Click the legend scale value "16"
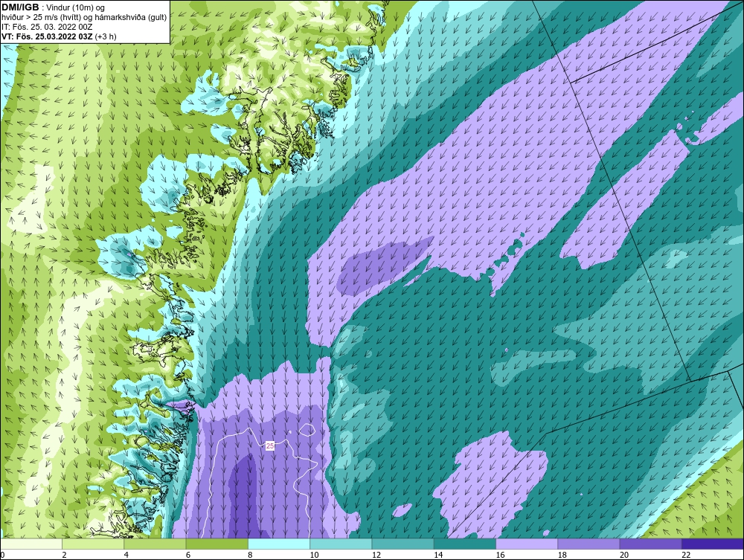The height and width of the screenshot is (560, 744). (x=500, y=555)
